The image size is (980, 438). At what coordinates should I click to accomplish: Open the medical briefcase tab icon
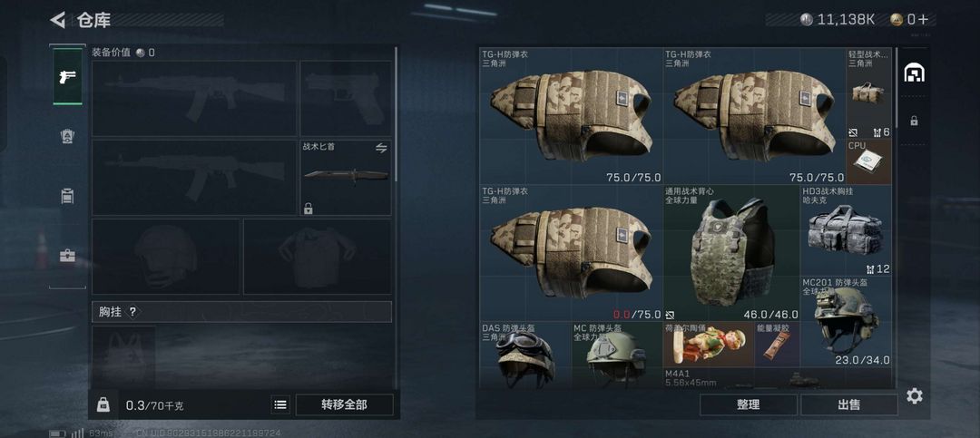pyautogui.click(x=67, y=256)
